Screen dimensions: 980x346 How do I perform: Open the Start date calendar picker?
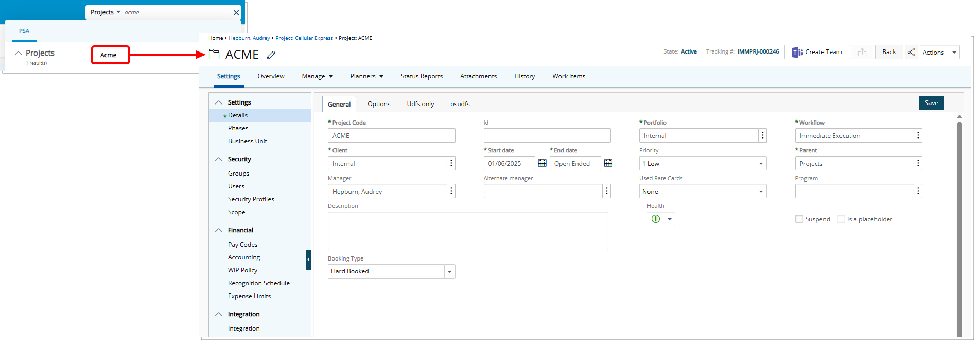[542, 163]
